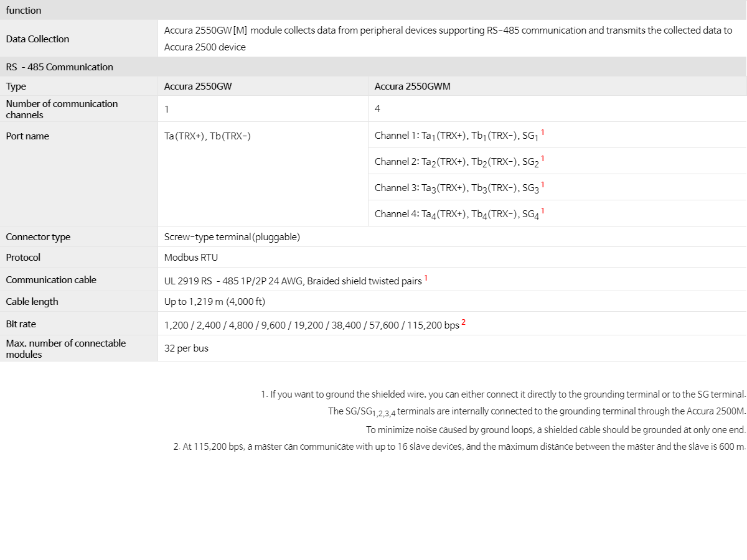Click the 'SG/SG1,2,3,4 terminals' footnote line
Screen dimensions: 747x560
(x=537, y=411)
